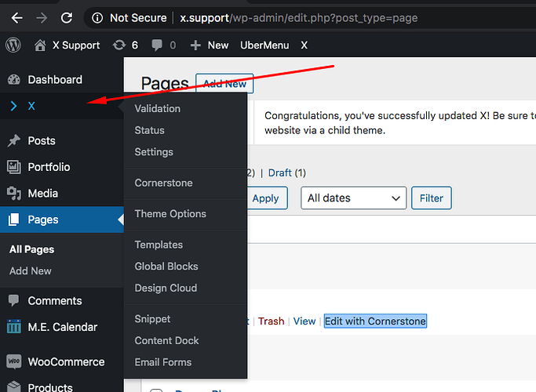Image resolution: width=536 pixels, height=392 pixels.
Task: Click the Posts pushpin icon
Action: pyautogui.click(x=14, y=140)
